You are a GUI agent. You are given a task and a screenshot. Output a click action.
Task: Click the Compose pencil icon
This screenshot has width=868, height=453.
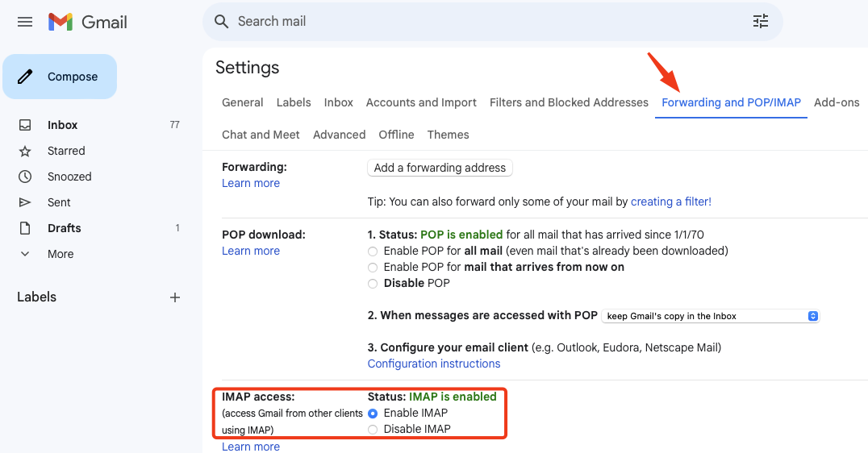coord(25,77)
